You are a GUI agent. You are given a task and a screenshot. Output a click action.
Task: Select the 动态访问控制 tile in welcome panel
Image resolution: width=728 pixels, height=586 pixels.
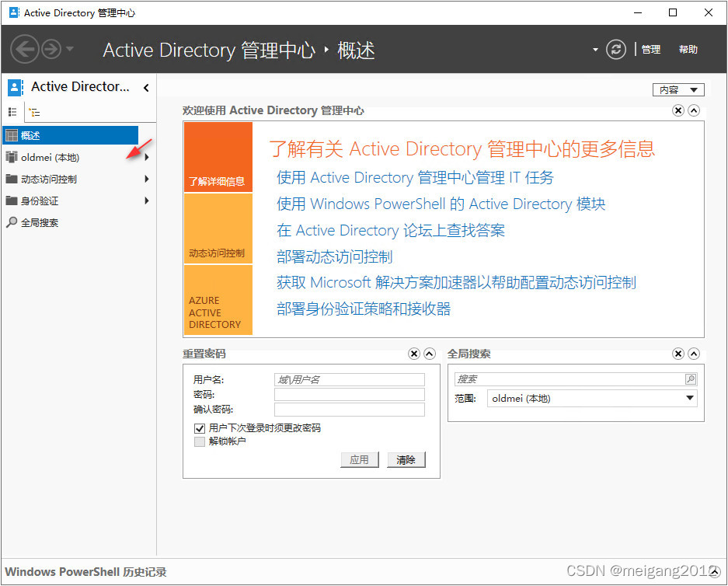tap(218, 228)
